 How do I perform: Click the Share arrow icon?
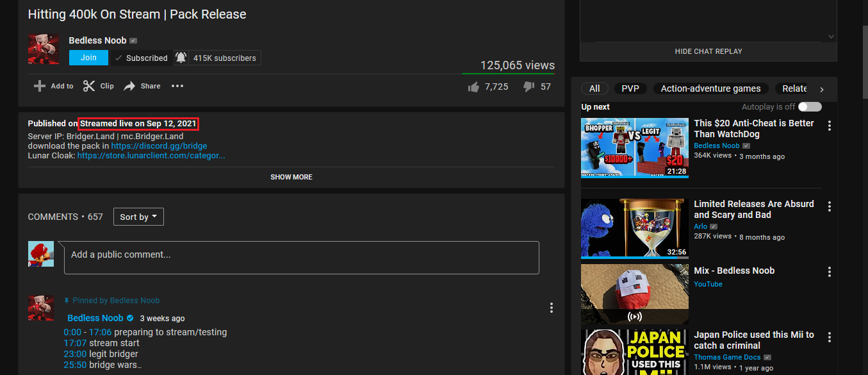pos(129,86)
